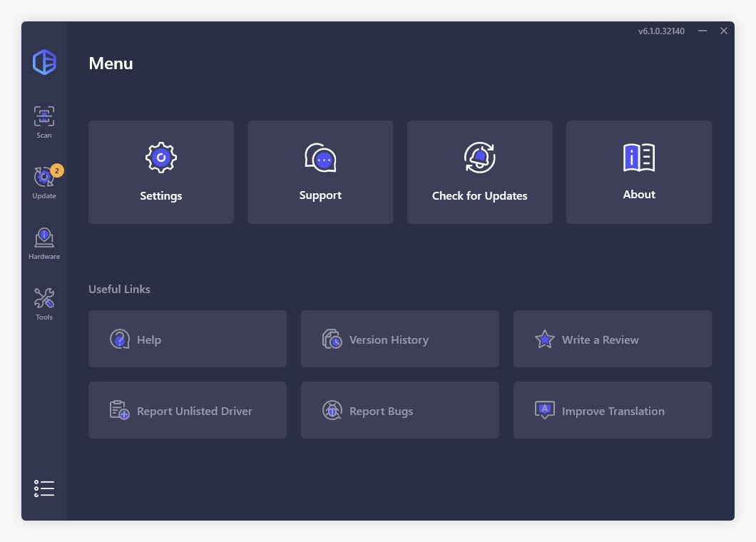Open Write a Review
The width and height of the screenshot is (756, 542).
click(x=612, y=339)
